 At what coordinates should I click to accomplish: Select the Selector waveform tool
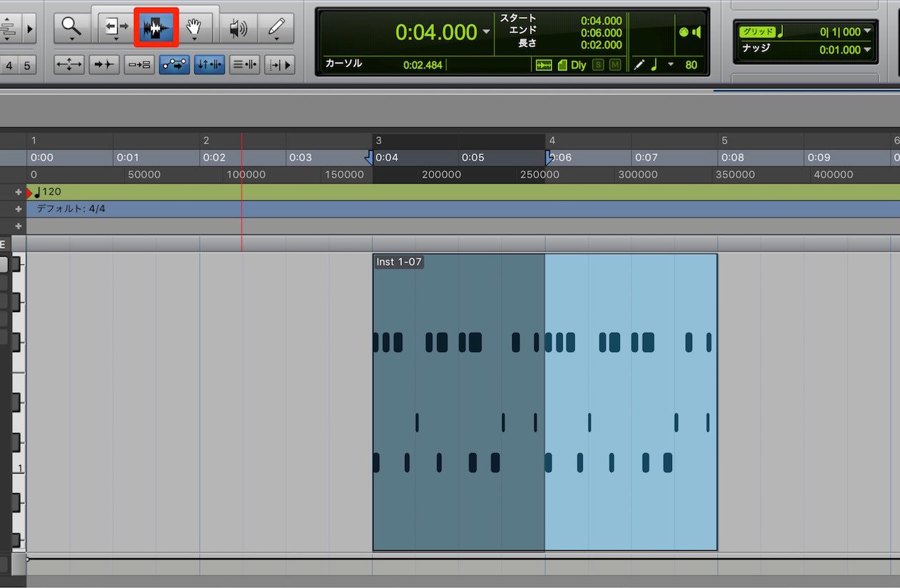coord(156,28)
